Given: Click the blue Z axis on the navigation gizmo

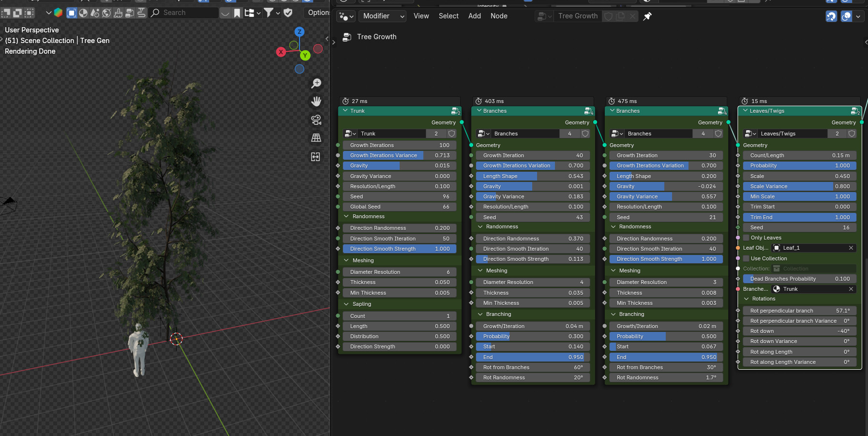Looking at the screenshot, I should tap(299, 32).
